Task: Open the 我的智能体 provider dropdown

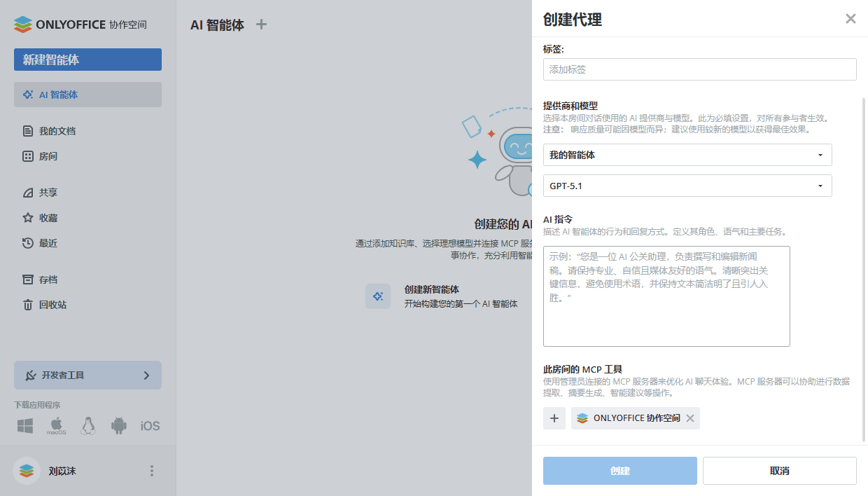Action: 687,155
